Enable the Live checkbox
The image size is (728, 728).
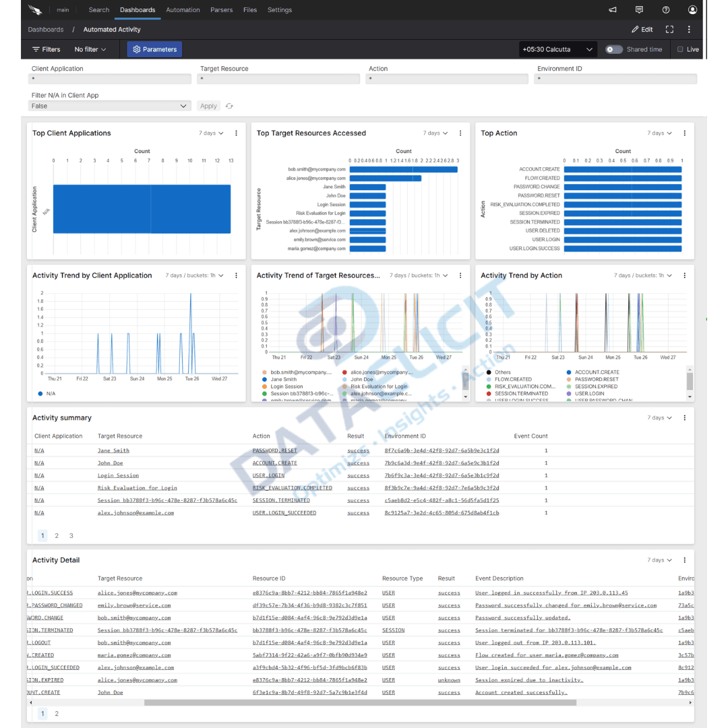click(680, 49)
